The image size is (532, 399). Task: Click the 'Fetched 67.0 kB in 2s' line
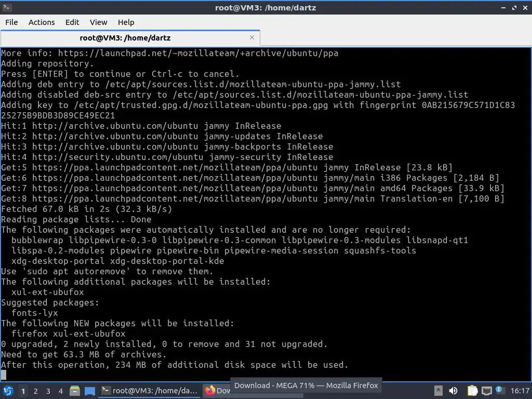[x=87, y=209]
